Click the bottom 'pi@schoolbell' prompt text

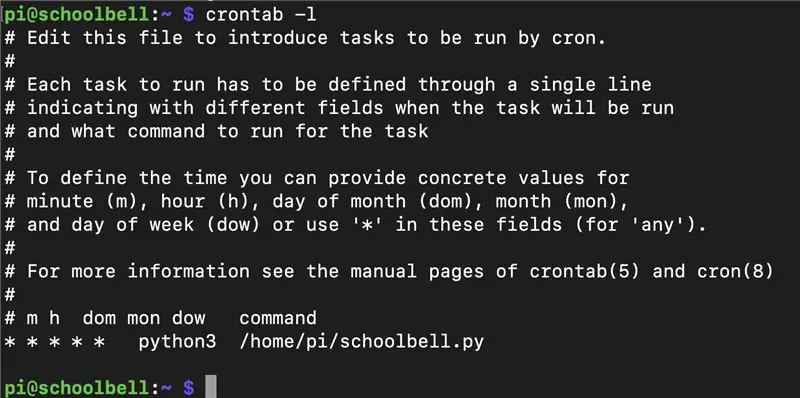pos(79,388)
